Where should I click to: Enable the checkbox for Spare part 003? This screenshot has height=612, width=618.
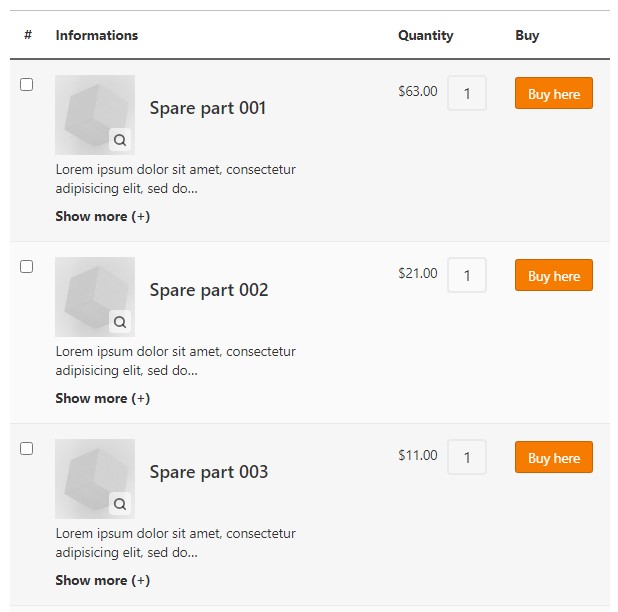[26, 448]
